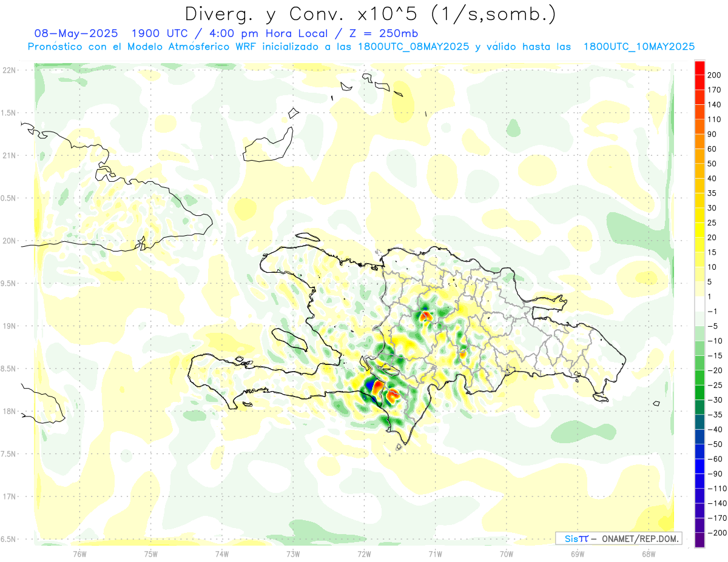
Task: Click the "1.5N" latitude label
Action: coord(8,113)
